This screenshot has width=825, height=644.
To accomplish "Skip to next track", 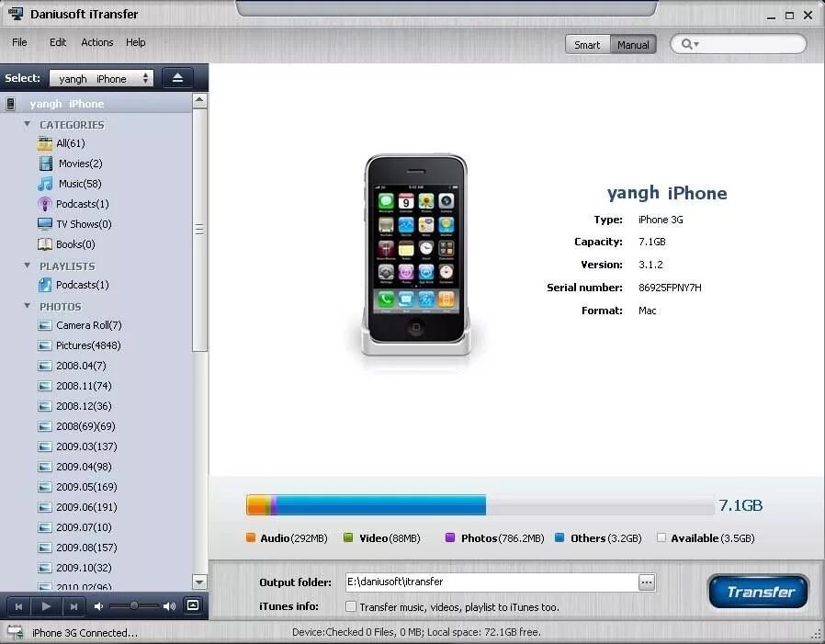I will (73, 606).
